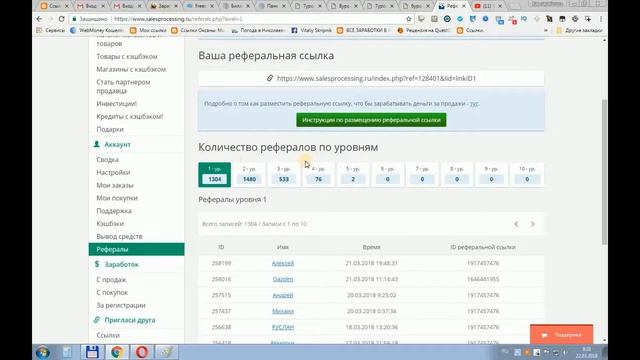
Task: Click time cell 21.03.2018 11:14:43
Action: (x=371, y=279)
